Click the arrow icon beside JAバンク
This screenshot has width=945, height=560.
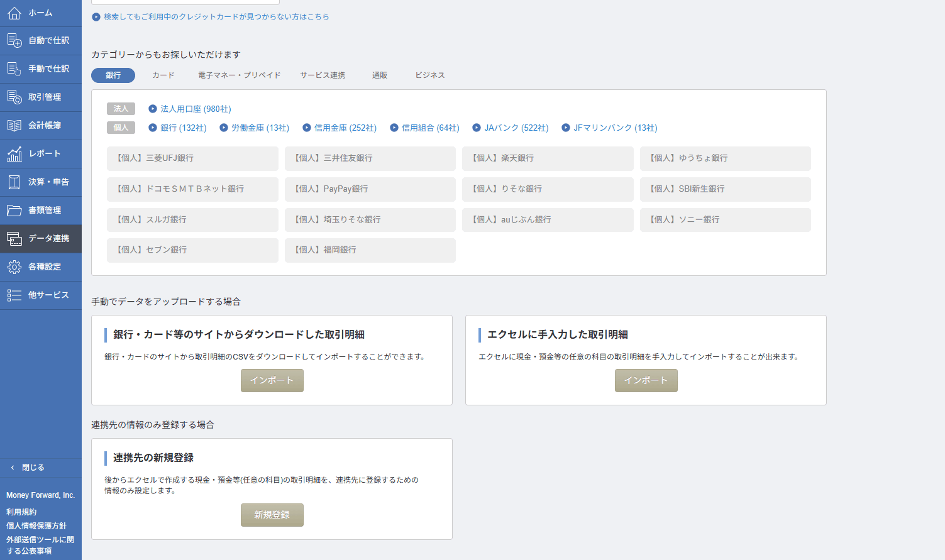[x=477, y=128]
